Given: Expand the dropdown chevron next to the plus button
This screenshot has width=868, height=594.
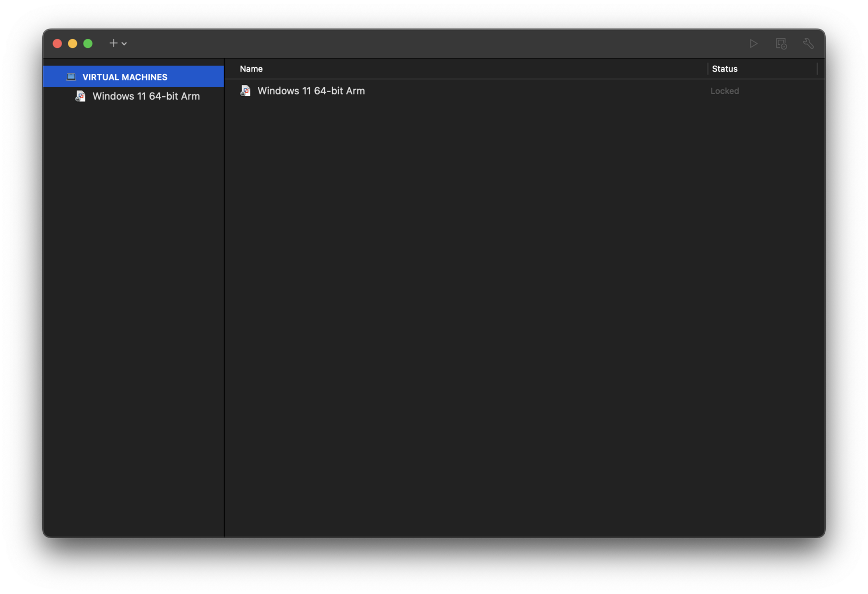Looking at the screenshot, I should click(124, 44).
